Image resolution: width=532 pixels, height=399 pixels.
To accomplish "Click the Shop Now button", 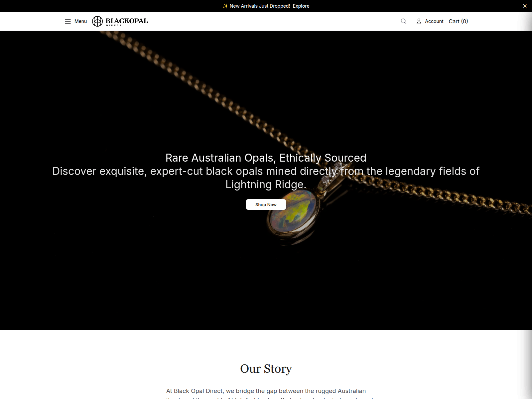I will tap(266, 204).
